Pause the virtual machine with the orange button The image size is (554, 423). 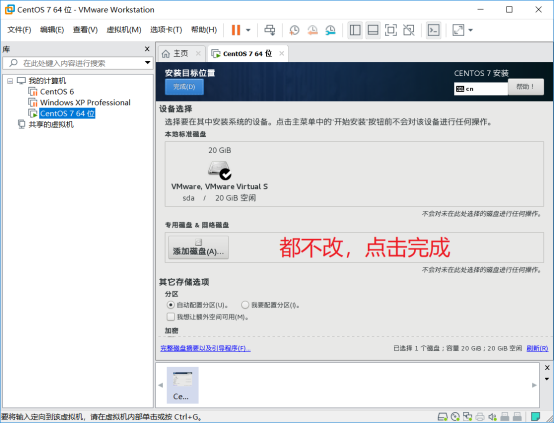pos(236,30)
